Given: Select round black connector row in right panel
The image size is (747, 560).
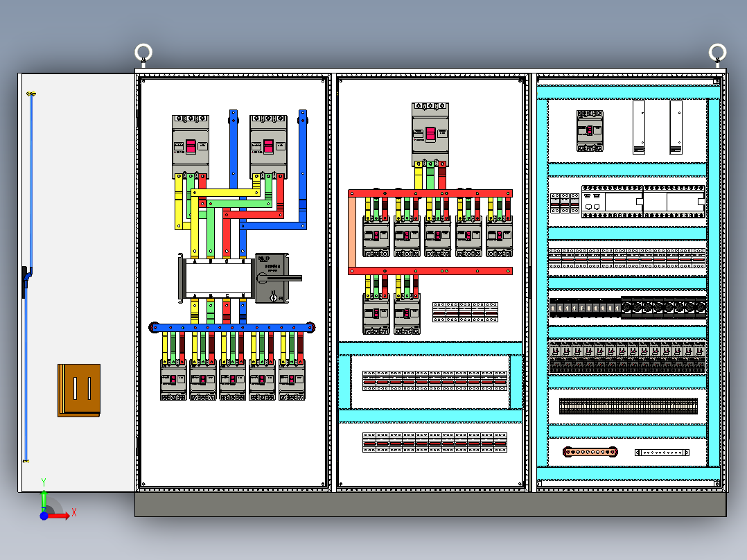Looking at the screenshot, I should click(664, 308).
